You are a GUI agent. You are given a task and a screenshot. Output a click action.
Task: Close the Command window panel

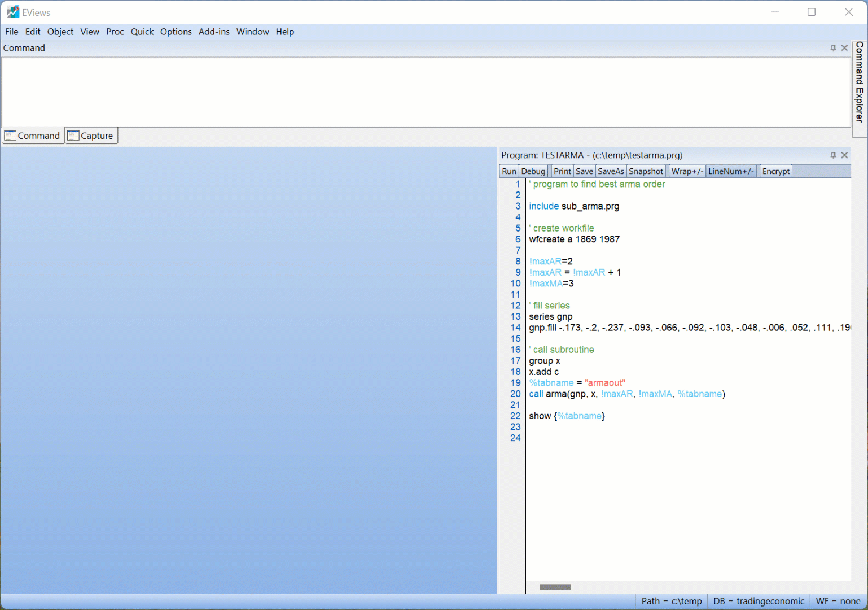click(844, 48)
